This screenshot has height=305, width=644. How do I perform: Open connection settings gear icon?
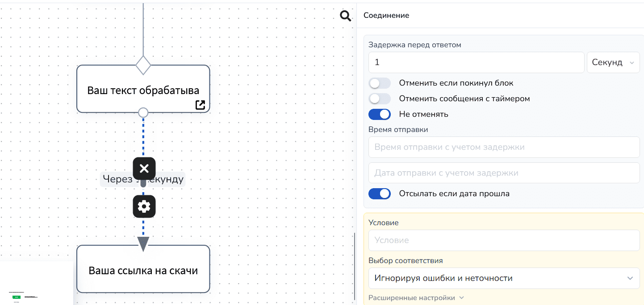(x=144, y=206)
